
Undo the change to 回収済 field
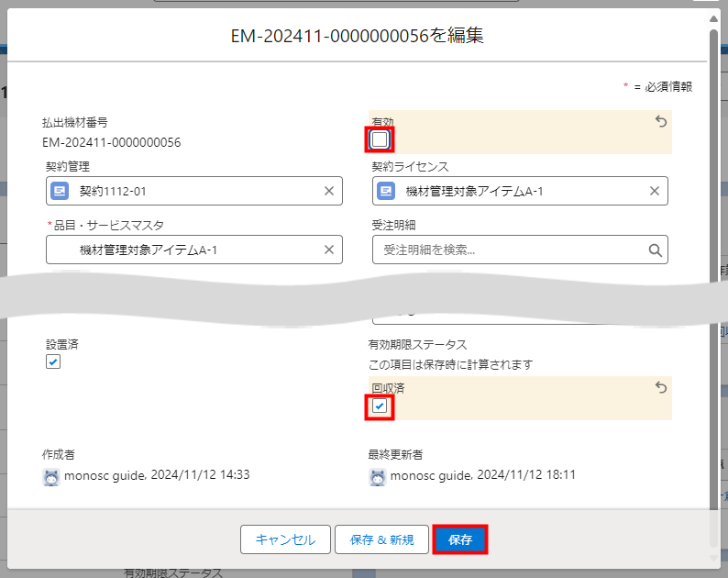point(660,388)
